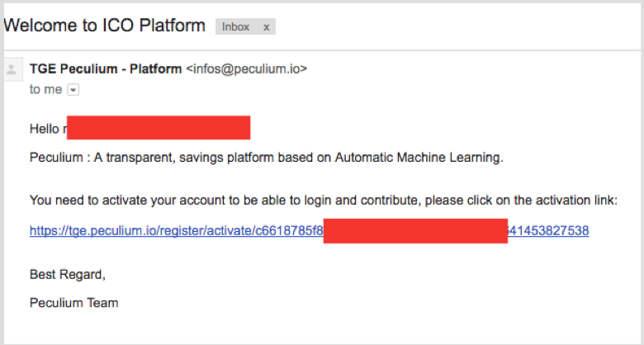The width and height of the screenshot is (644, 345).
Task: Click sender name TGE Peculium - Platform
Action: [106, 69]
